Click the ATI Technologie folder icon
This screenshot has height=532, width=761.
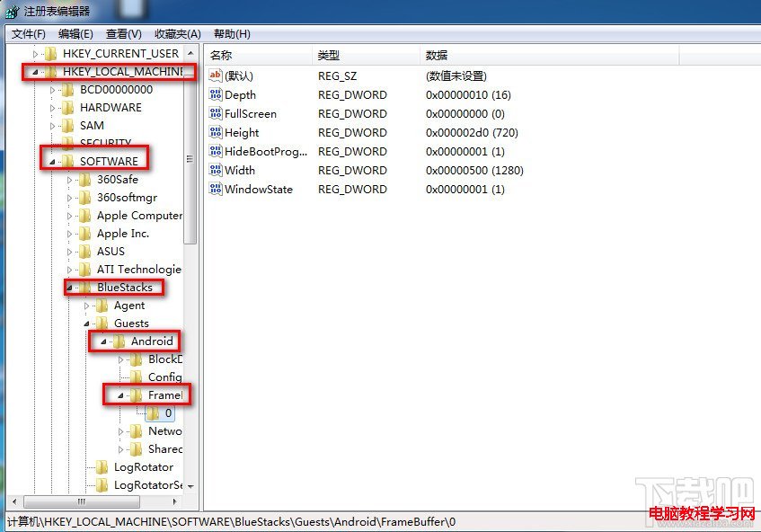tap(85, 270)
